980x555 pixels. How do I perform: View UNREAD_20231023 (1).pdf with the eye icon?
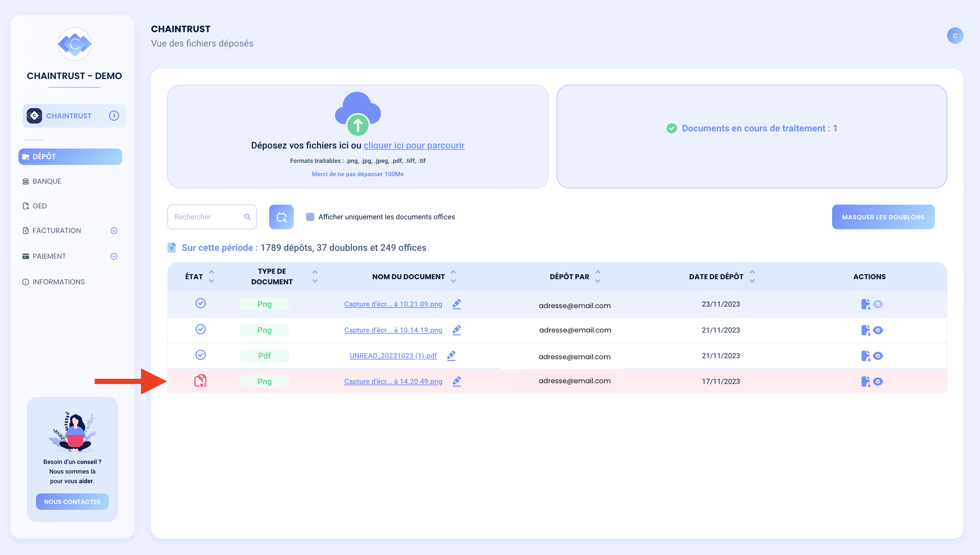click(x=878, y=356)
